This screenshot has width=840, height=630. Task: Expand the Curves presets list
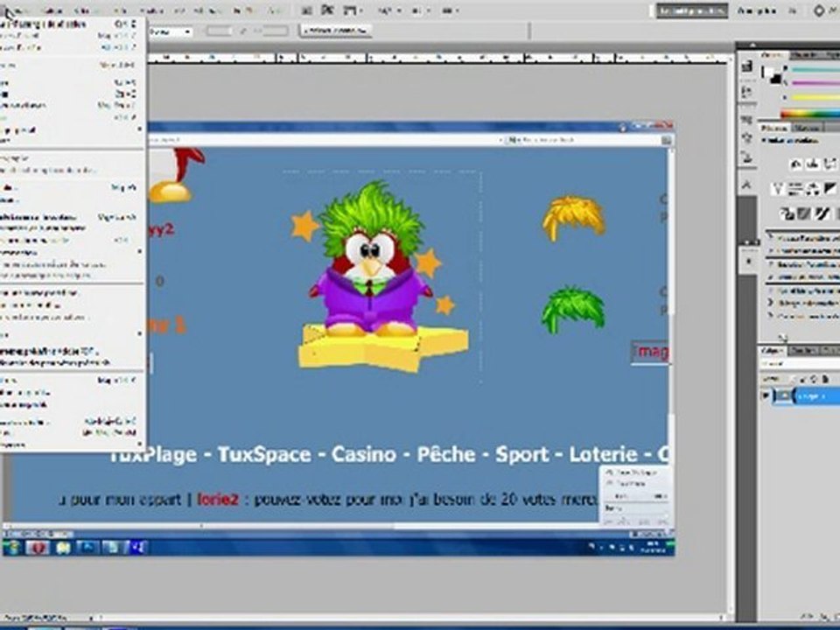coord(771,251)
